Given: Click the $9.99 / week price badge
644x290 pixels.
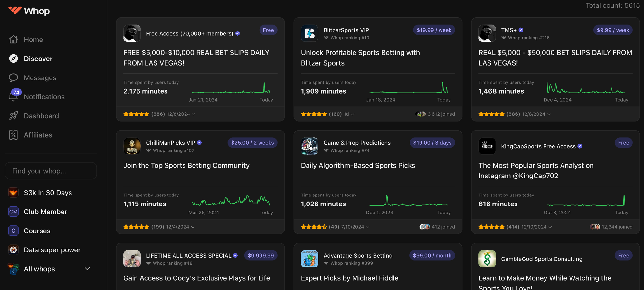Looking at the screenshot, I should (x=613, y=30).
